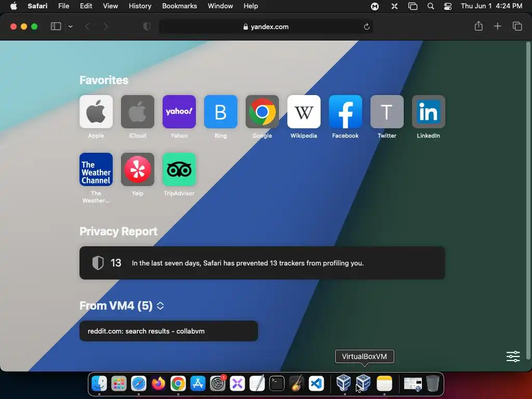532x399 pixels.
Task: Click the date and time display
Action: (x=491, y=6)
